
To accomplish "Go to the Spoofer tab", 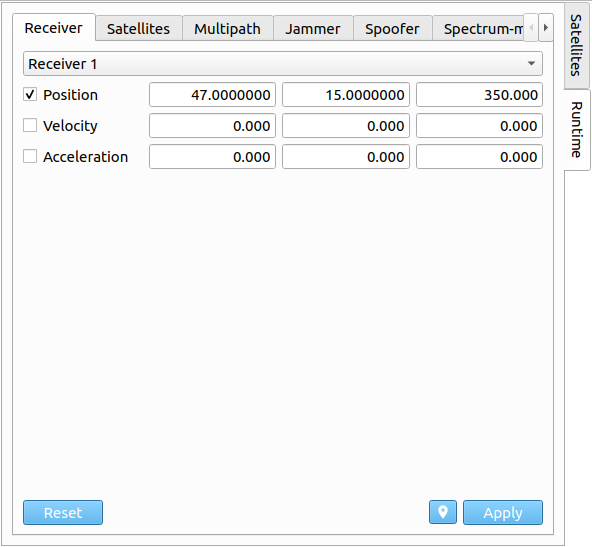I will tap(392, 28).
